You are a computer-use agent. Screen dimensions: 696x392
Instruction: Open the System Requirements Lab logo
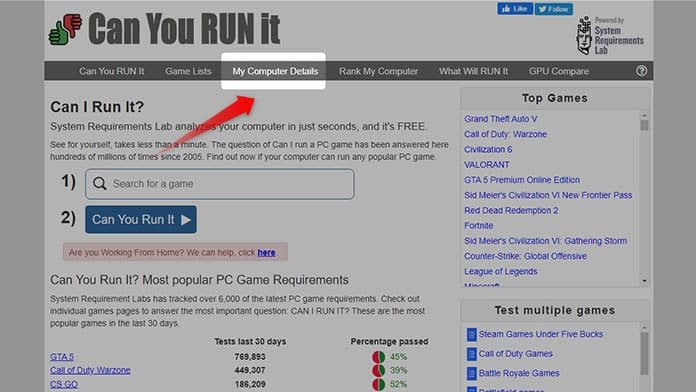tap(610, 36)
